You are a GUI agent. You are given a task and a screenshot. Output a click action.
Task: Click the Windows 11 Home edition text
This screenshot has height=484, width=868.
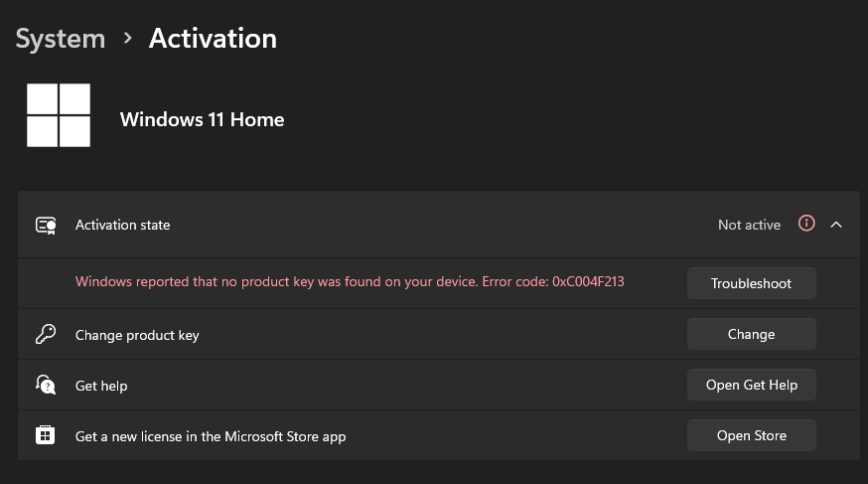(202, 119)
